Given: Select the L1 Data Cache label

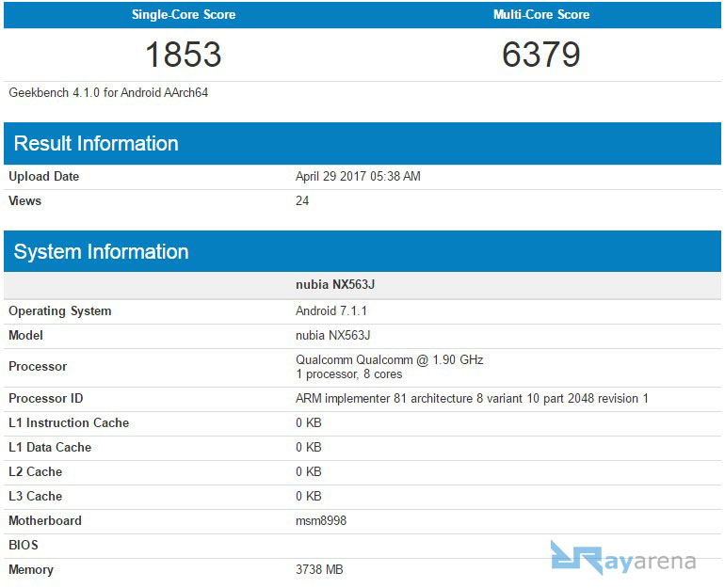Looking at the screenshot, I should [50, 448].
